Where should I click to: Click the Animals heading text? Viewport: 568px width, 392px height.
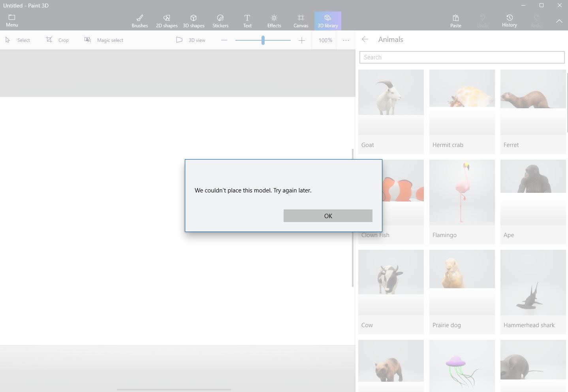click(391, 40)
